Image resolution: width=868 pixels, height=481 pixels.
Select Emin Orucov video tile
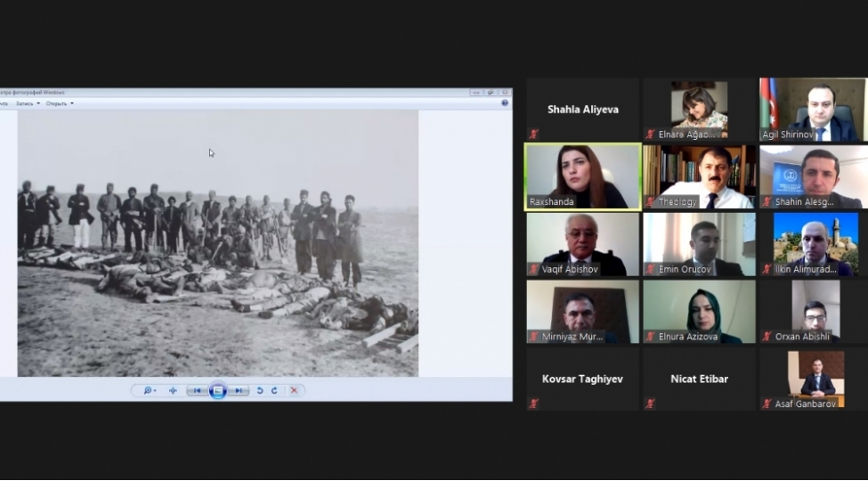point(699,244)
